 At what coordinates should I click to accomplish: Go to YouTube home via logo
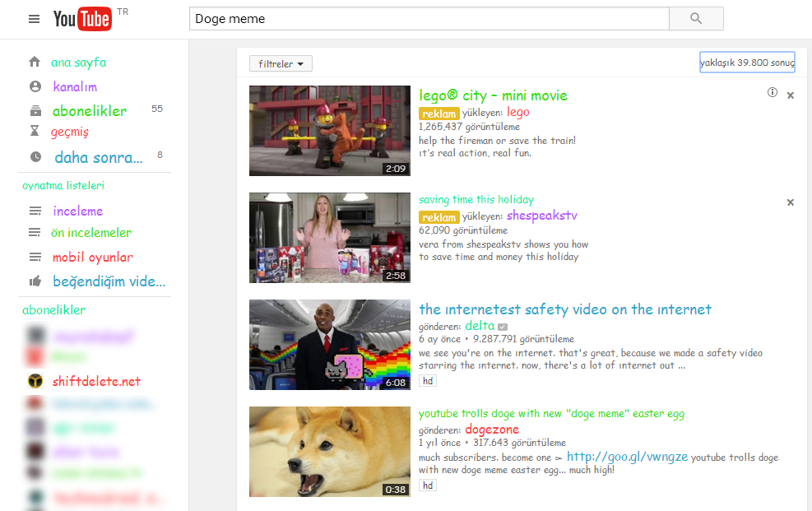[82, 19]
